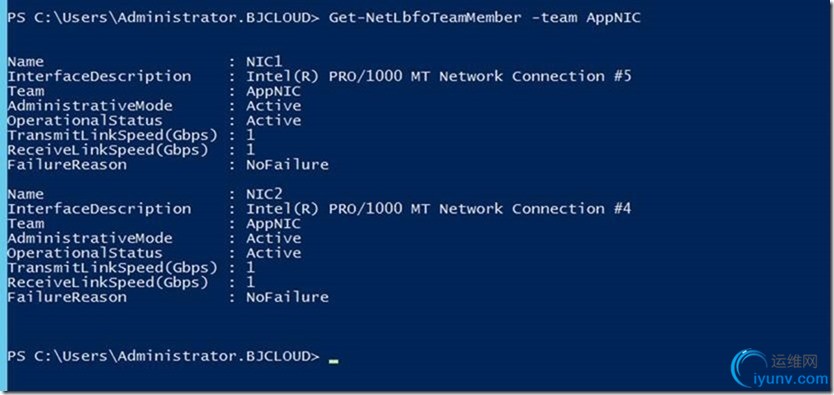Click the top PS prompt path
Image resolution: width=834 pixels, height=395 pixels.
[164, 18]
